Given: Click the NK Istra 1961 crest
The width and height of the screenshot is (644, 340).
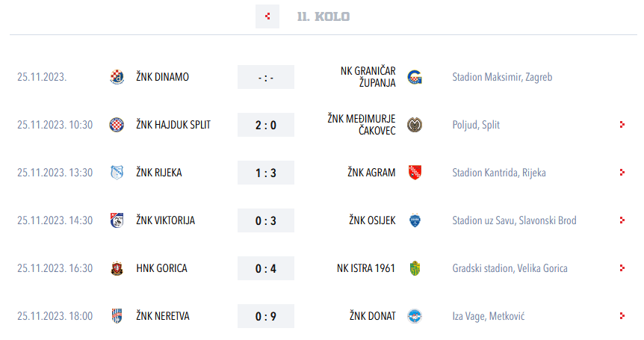Looking at the screenshot, I should tap(415, 268).
